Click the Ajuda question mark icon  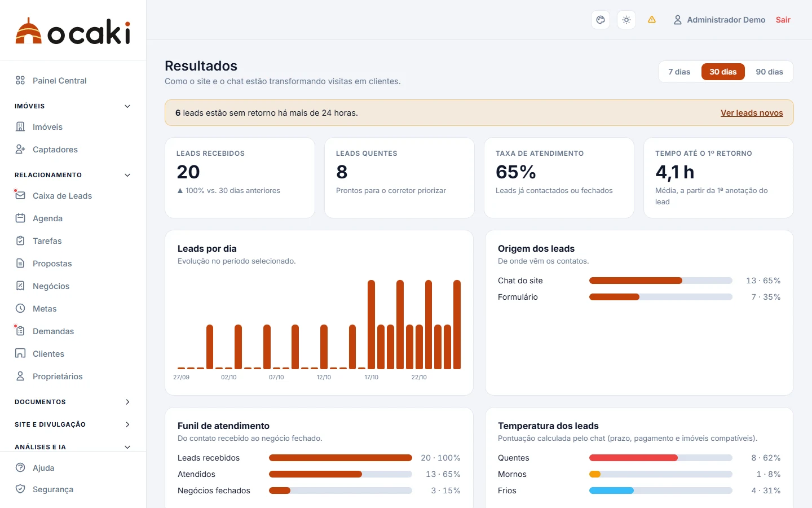tap(20, 468)
